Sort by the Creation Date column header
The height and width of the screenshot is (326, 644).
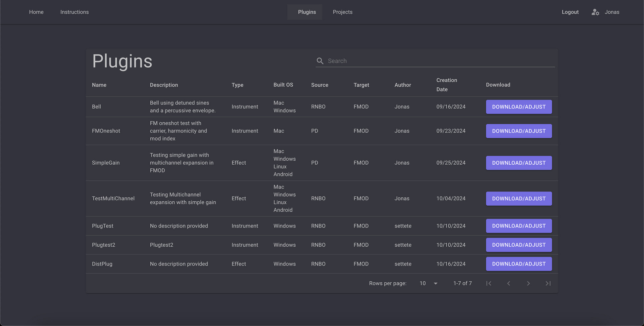tap(446, 85)
